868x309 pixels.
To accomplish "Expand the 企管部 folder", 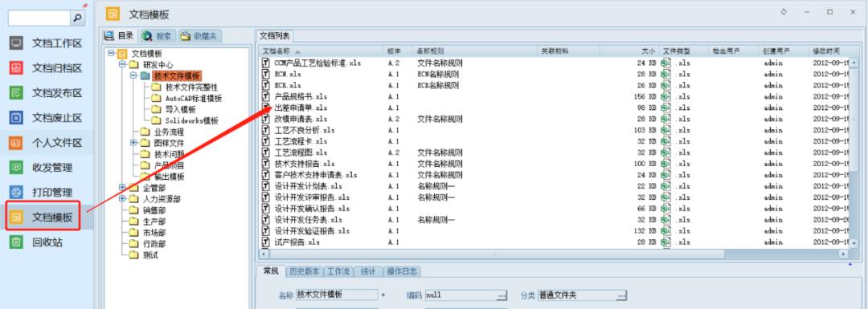I will click(x=122, y=187).
